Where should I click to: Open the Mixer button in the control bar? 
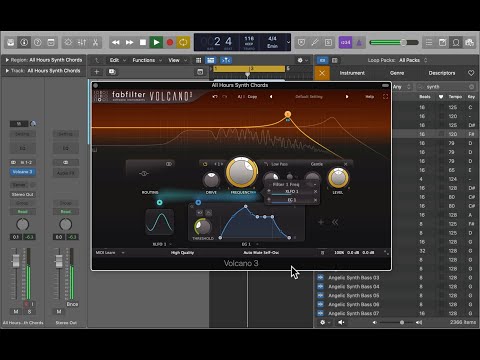pyautogui.click(x=82, y=42)
